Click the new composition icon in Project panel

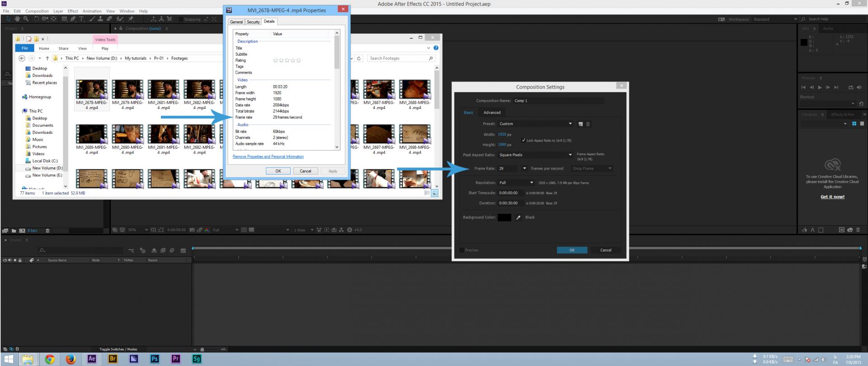[22, 231]
